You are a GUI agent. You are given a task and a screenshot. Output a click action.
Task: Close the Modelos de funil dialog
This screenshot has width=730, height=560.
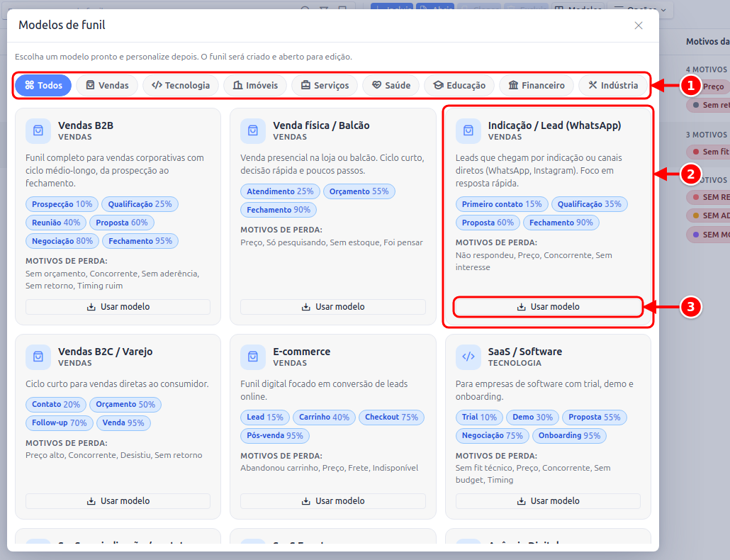(639, 26)
